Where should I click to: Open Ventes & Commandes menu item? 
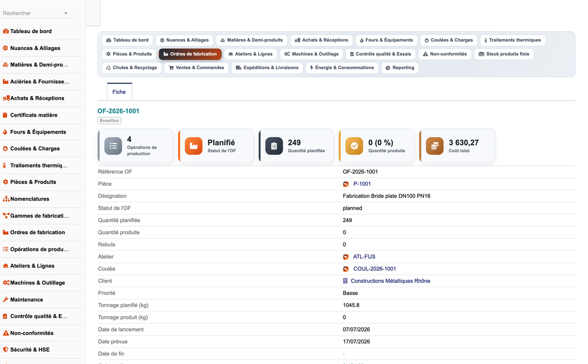(x=196, y=68)
